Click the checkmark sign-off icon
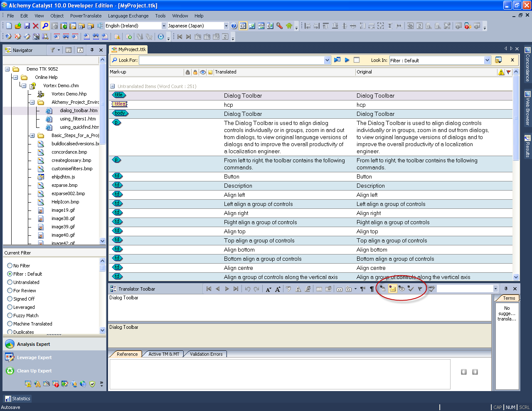Screen dimensions: 532x411 pos(411,289)
